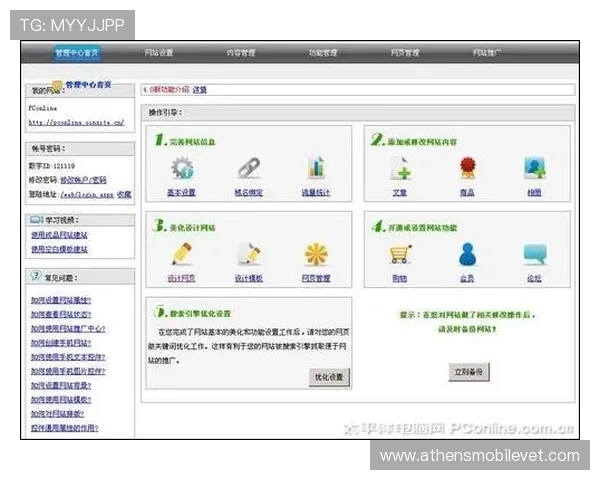Open the 购物 shopping cart icon

tap(400, 254)
